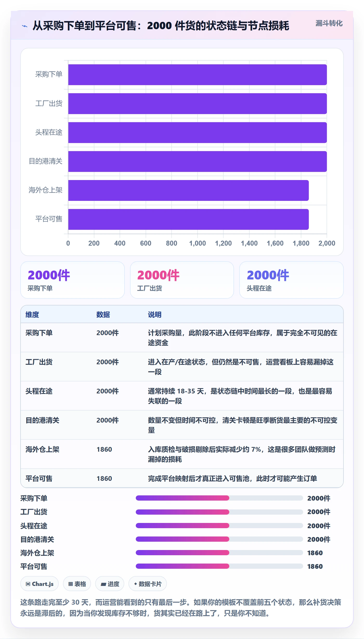Click the 1860 value in the 平台可售 table row
The image size is (364, 639).
[x=104, y=478]
